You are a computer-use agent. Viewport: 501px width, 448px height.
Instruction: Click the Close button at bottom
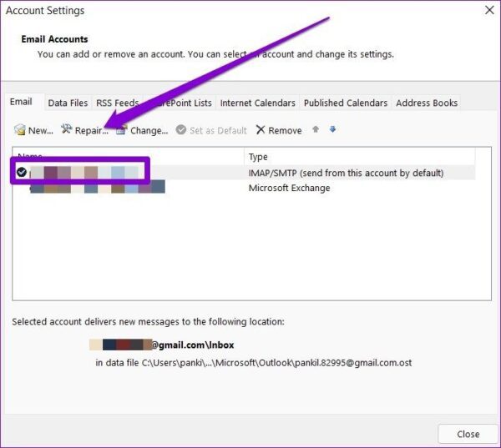[468, 434]
